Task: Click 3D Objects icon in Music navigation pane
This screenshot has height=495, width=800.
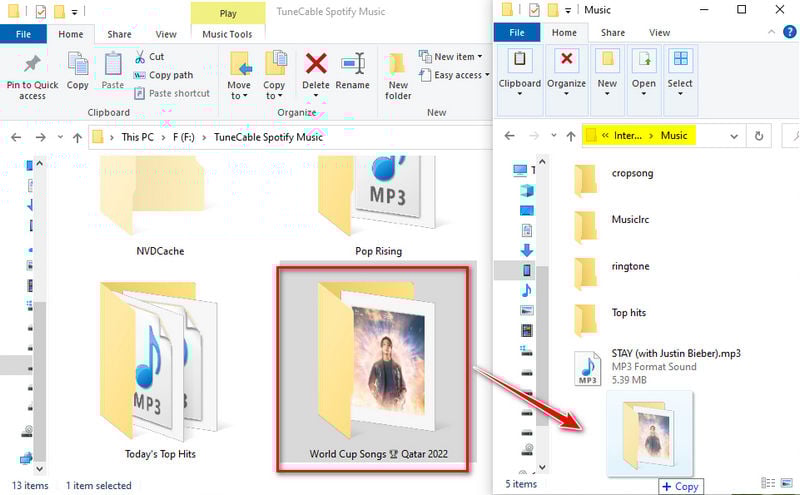Action: [527, 190]
